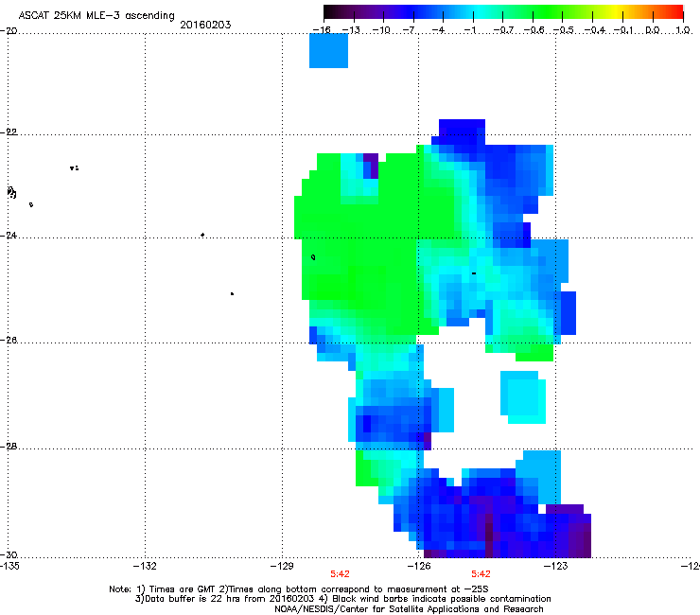
Task: Pick the yellow segment of the color bar
Action: [x=615, y=12]
